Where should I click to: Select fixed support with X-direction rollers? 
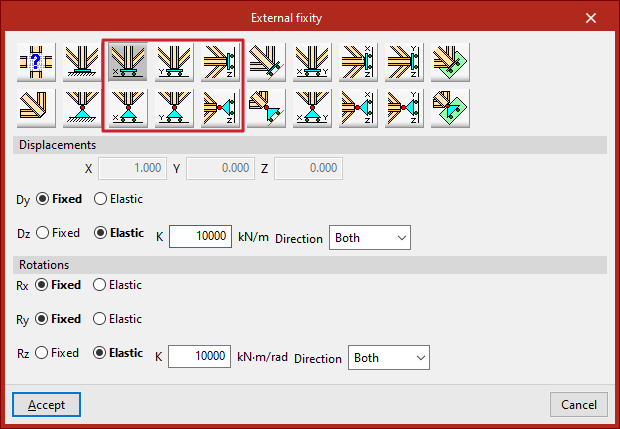128,62
